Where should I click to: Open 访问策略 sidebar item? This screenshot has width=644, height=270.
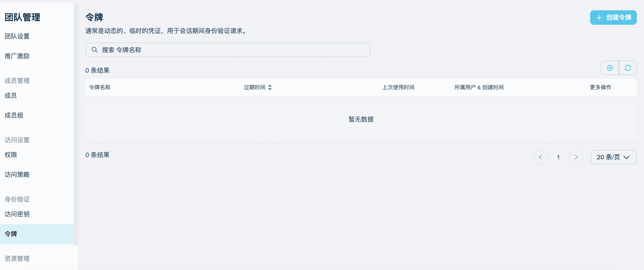point(17,175)
